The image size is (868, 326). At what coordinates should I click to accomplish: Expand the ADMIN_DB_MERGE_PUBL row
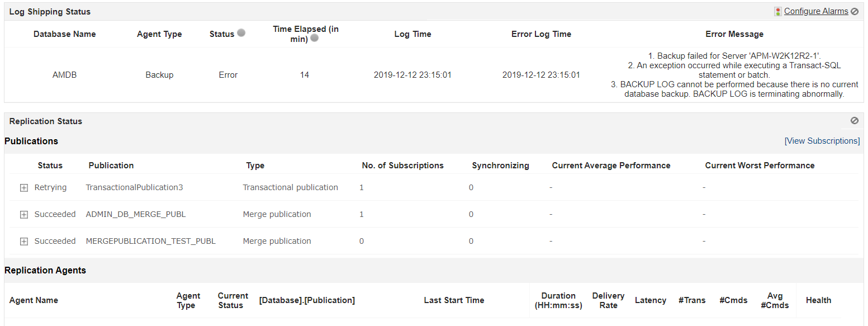23,215
